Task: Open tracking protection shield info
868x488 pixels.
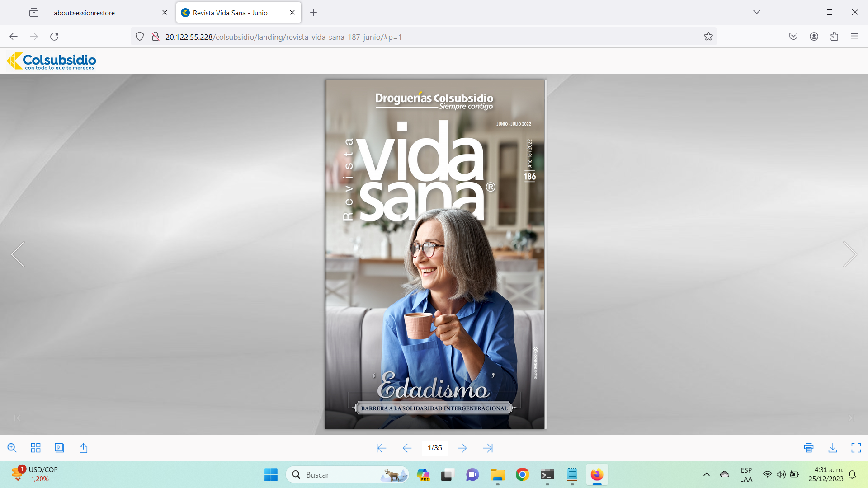Action: click(140, 37)
